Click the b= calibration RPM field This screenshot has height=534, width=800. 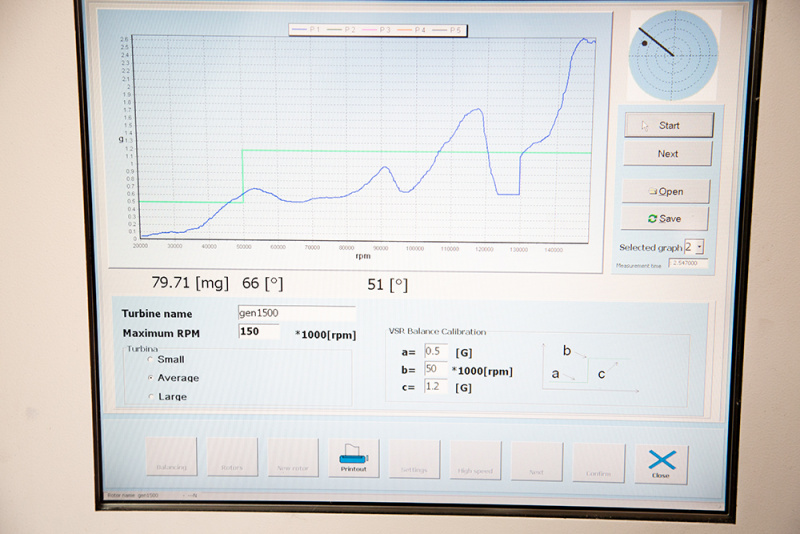pos(436,369)
